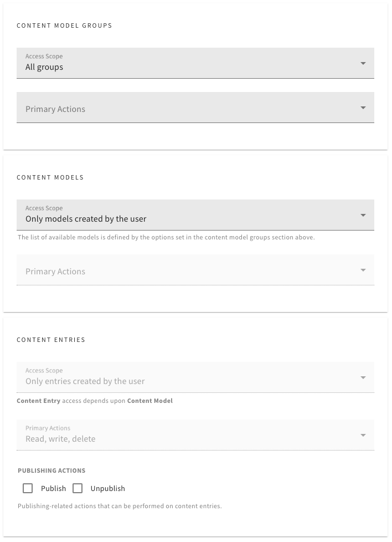Click arrow icon of Content Model Groups Primary Actions

363,108
